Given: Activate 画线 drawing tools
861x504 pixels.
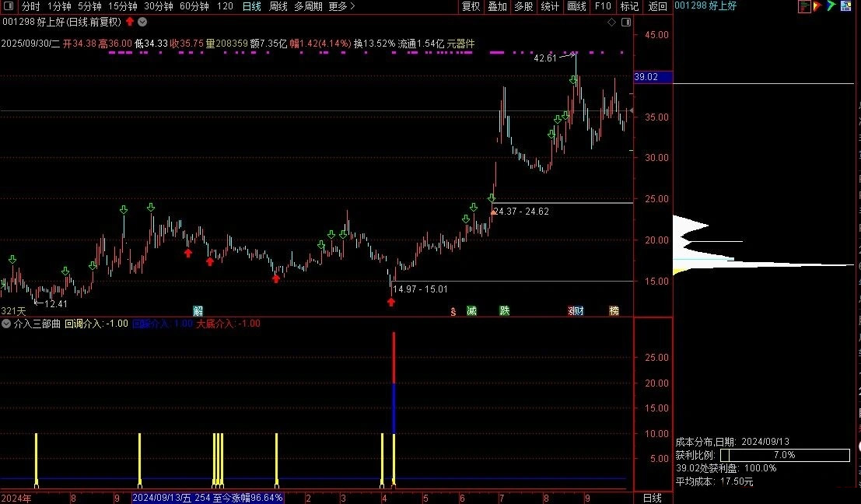Looking at the screenshot, I should pyautogui.click(x=576, y=6).
